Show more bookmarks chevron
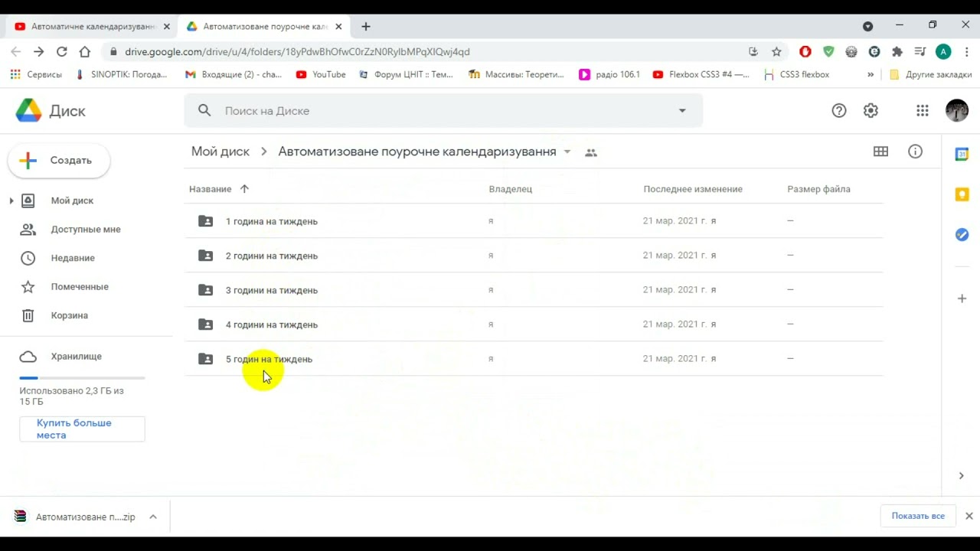The height and width of the screenshot is (551, 980). point(871,74)
